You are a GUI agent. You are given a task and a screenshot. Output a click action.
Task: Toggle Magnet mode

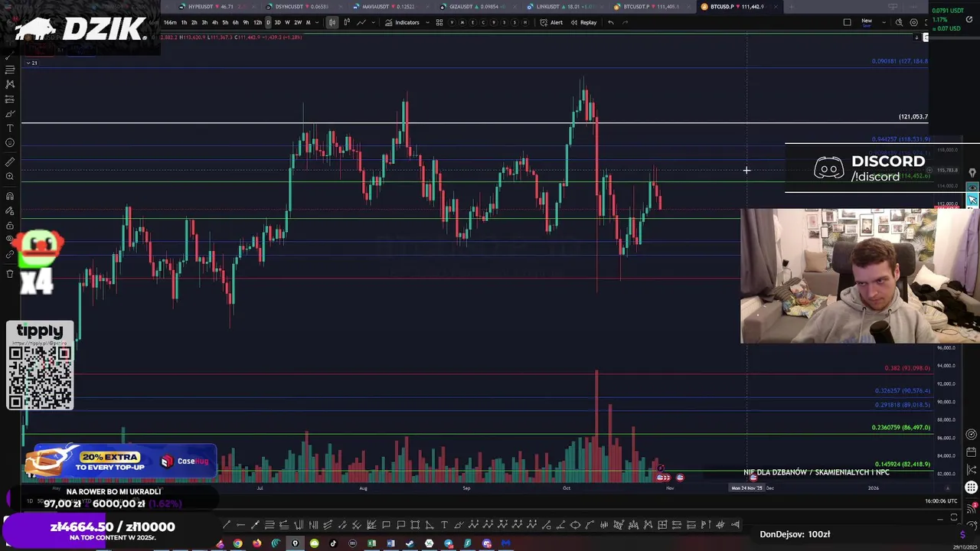[x=10, y=196]
